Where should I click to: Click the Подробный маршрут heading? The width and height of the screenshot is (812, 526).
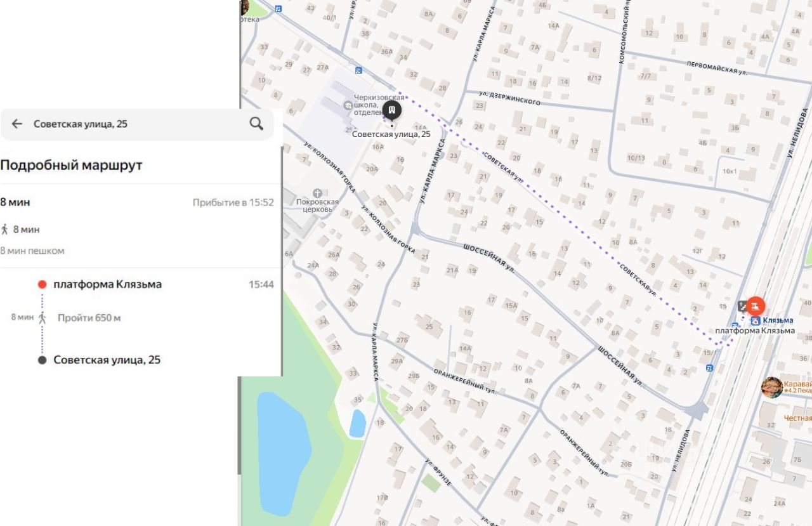point(71,166)
